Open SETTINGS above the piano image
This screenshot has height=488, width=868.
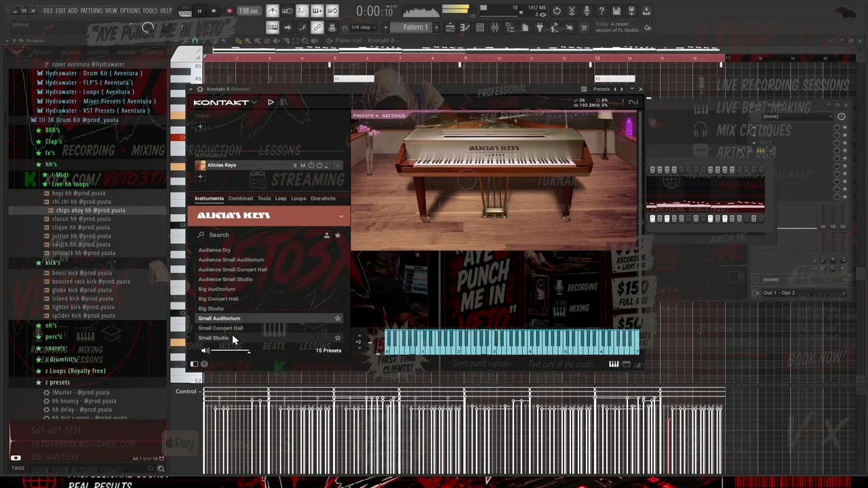click(393, 116)
